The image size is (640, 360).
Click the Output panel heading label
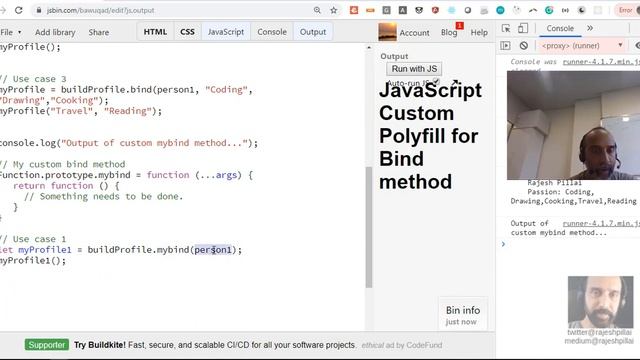394,56
